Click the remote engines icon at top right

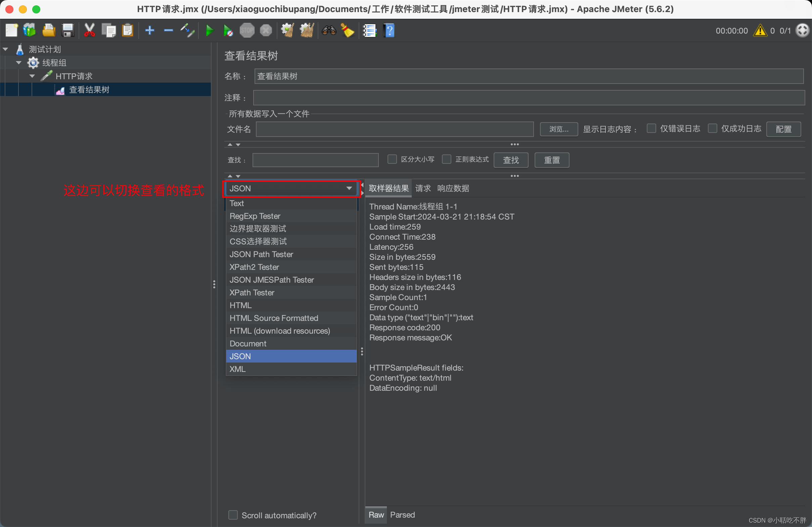pos(802,31)
